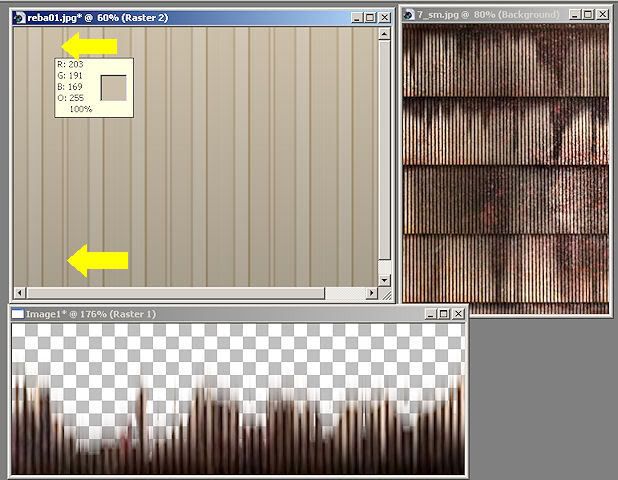Click horizontal scrollbar left arrow in reba01.jpg
Viewport: 618px width, 480px height.
click(19, 293)
